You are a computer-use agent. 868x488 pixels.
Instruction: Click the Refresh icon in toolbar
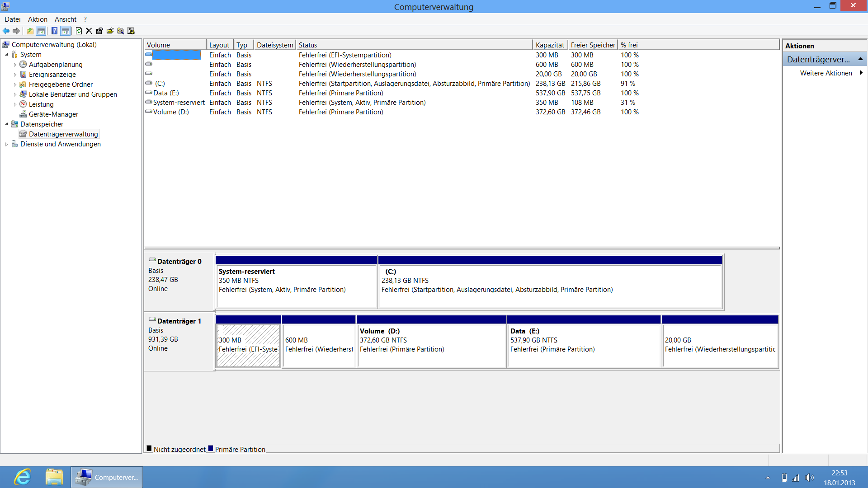point(79,31)
